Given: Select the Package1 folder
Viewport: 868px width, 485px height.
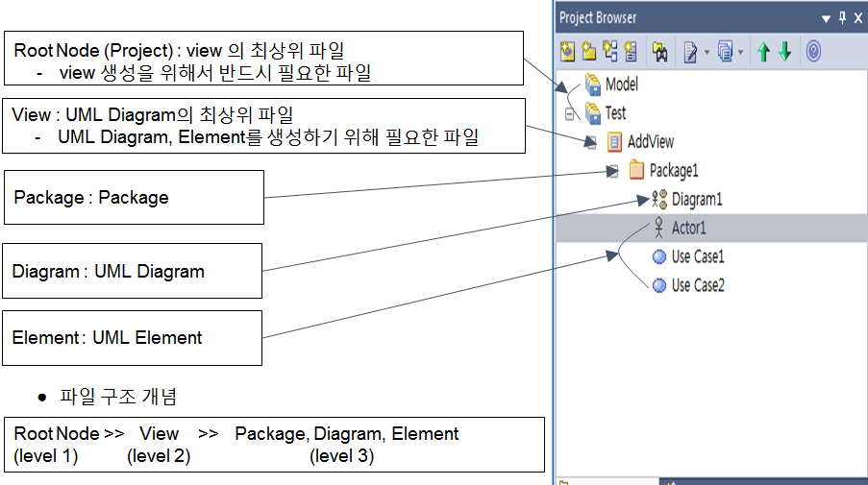Looking at the screenshot, I should point(674,170).
